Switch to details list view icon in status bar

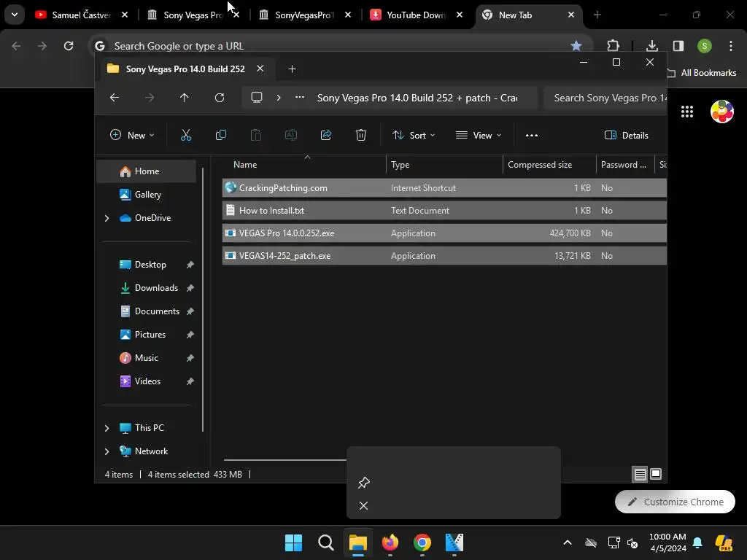pos(640,474)
